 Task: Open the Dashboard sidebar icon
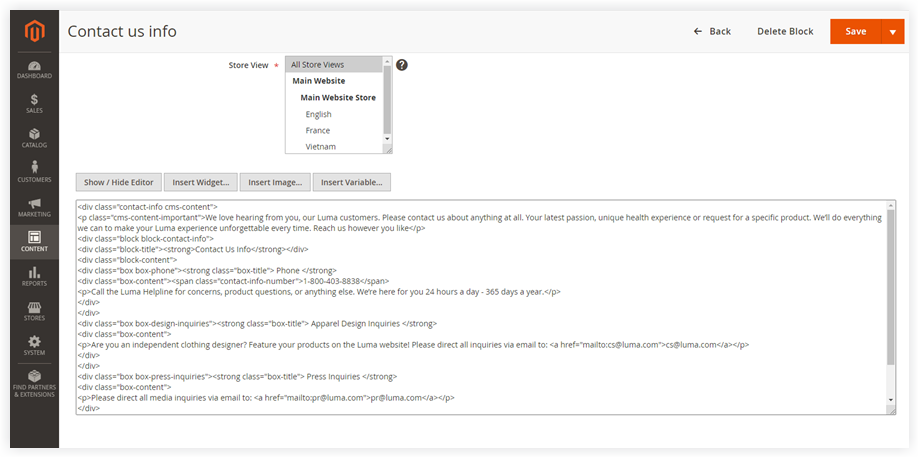[34, 70]
